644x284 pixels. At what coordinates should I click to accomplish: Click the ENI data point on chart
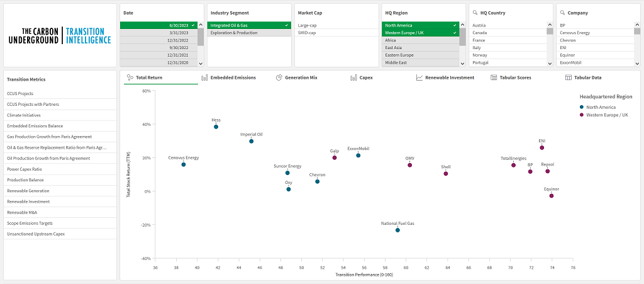coord(541,147)
